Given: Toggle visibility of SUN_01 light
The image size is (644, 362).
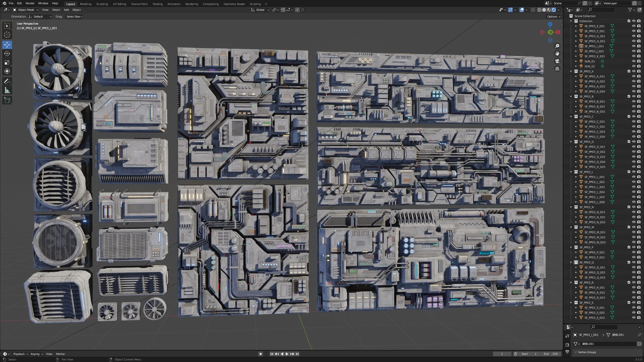Looking at the screenshot, I should [x=634, y=61].
